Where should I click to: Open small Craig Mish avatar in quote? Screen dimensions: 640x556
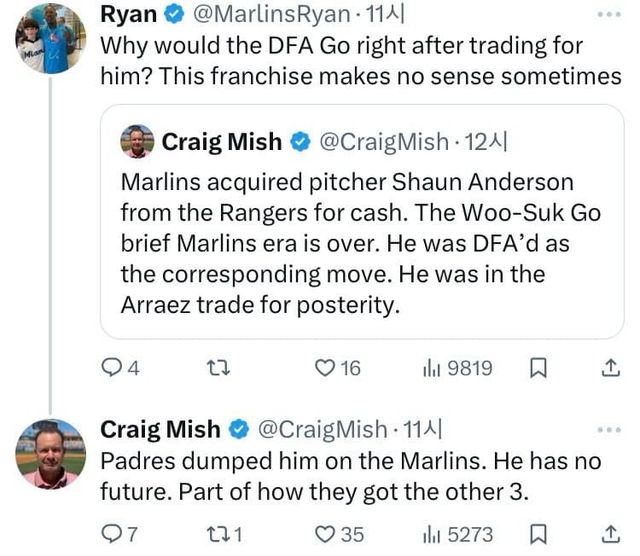(x=136, y=142)
